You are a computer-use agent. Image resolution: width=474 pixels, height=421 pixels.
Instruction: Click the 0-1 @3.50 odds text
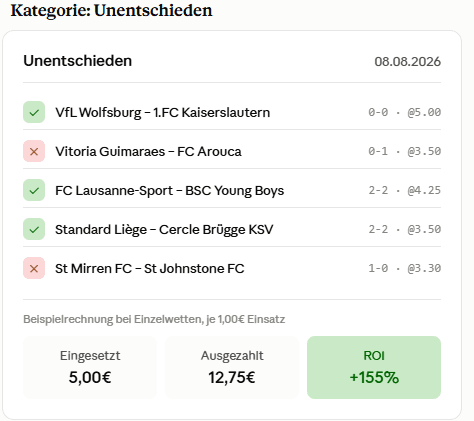404,151
